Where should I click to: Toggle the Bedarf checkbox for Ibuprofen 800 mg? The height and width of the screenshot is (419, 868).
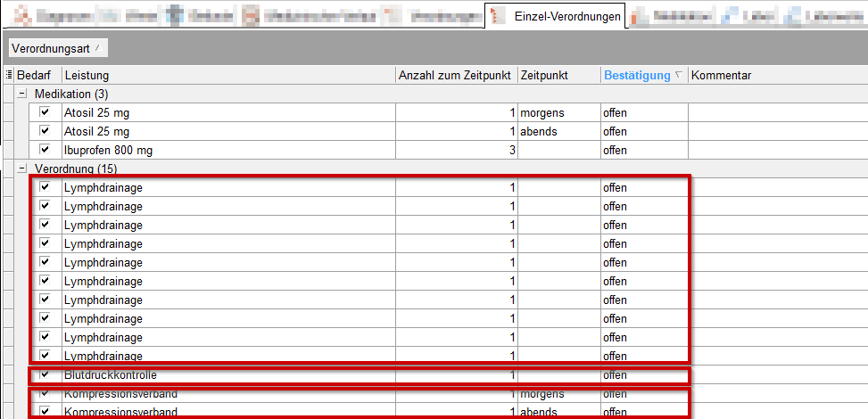[45, 150]
